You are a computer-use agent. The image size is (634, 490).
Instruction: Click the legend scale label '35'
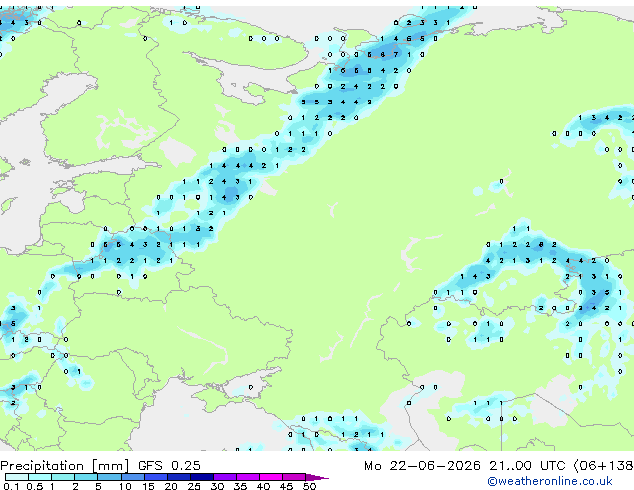pos(240,486)
